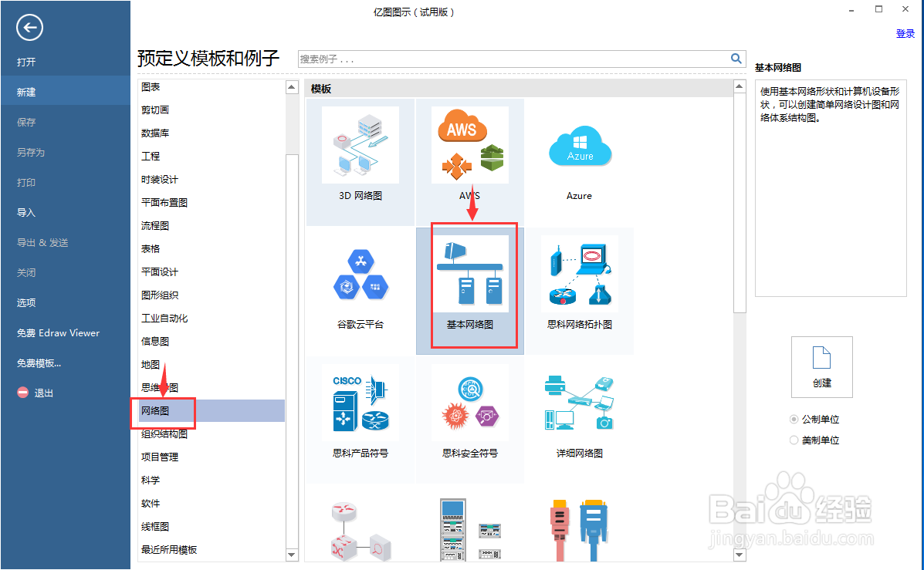
Task: Open 选项 settings
Action: (x=26, y=302)
